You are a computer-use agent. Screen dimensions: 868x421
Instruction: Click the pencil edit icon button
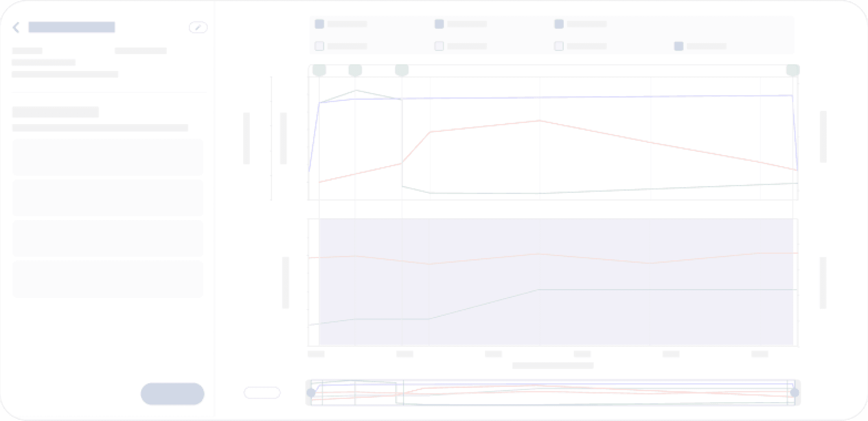point(198,27)
